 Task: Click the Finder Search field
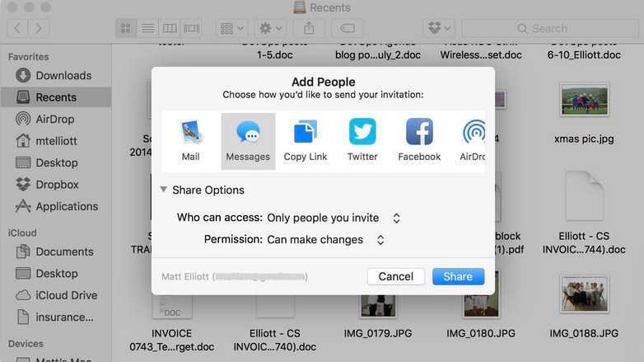[x=550, y=28]
